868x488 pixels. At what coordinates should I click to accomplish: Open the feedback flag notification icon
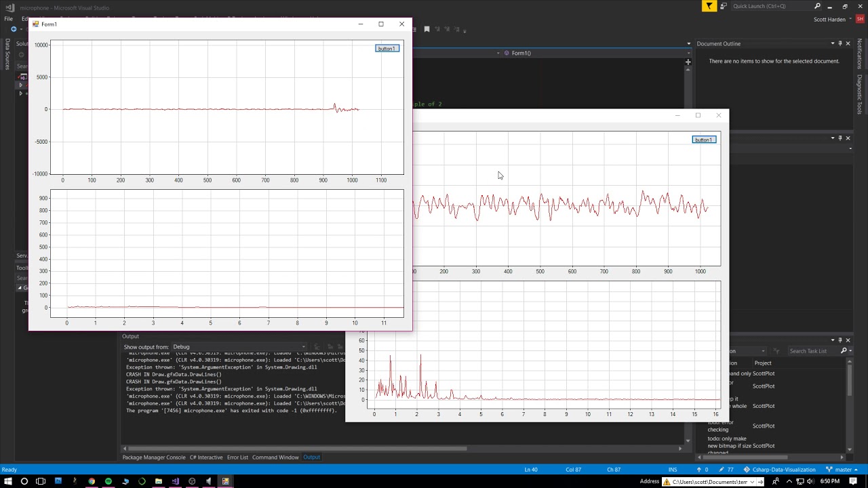point(709,6)
